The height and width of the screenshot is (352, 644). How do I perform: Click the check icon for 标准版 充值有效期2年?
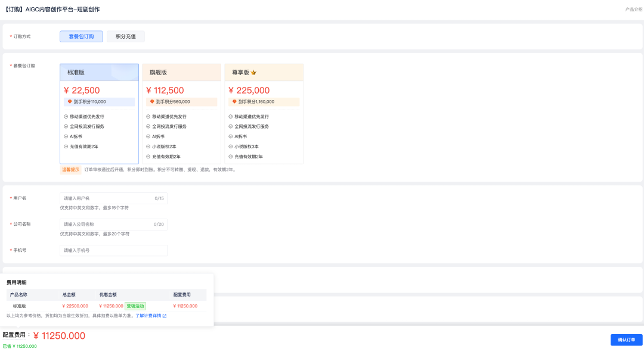click(66, 147)
